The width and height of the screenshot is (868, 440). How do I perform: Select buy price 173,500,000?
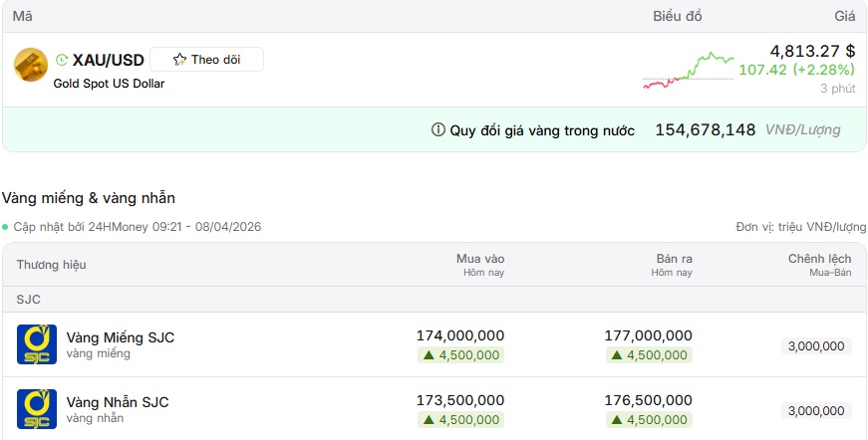[x=460, y=400]
